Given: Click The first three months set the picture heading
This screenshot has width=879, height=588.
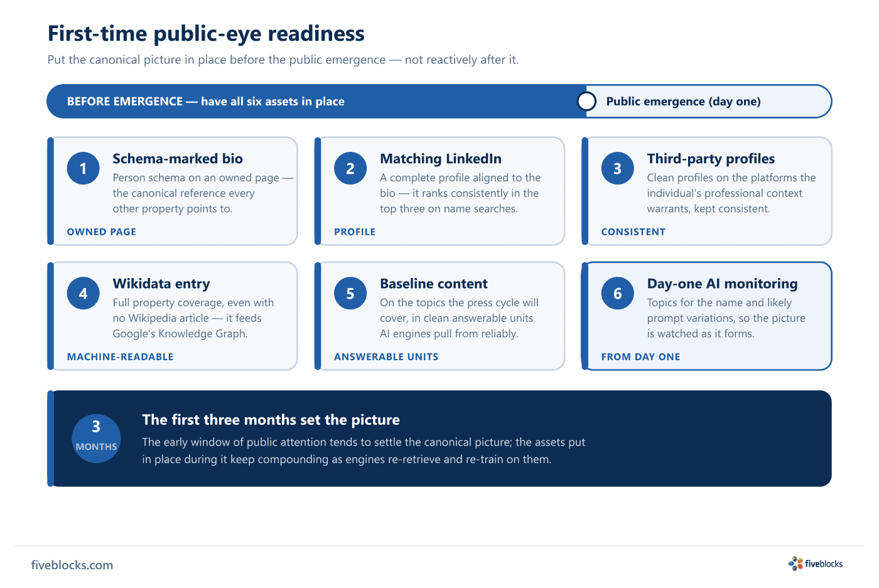Looking at the screenshot, I should pyautogui.click(x=271, y=420).
